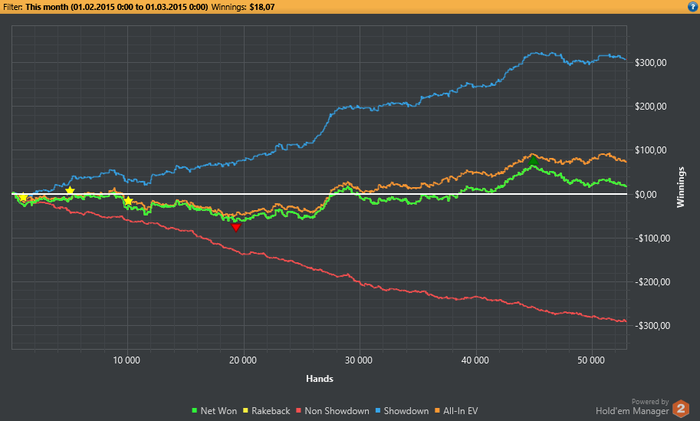Toggle the All-In EV orange legend swatch
Image resolution: width=700 pixels, height=421 pixels.
tap(438, 411)
